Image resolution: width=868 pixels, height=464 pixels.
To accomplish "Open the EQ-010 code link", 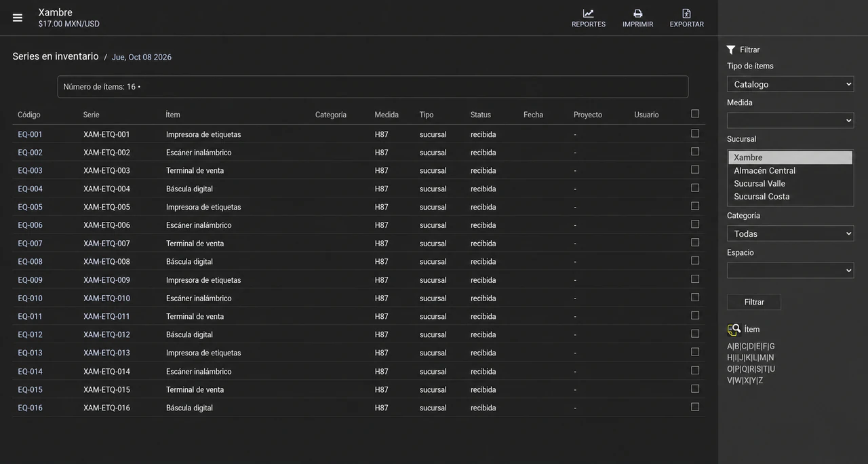I will (30, 298).
